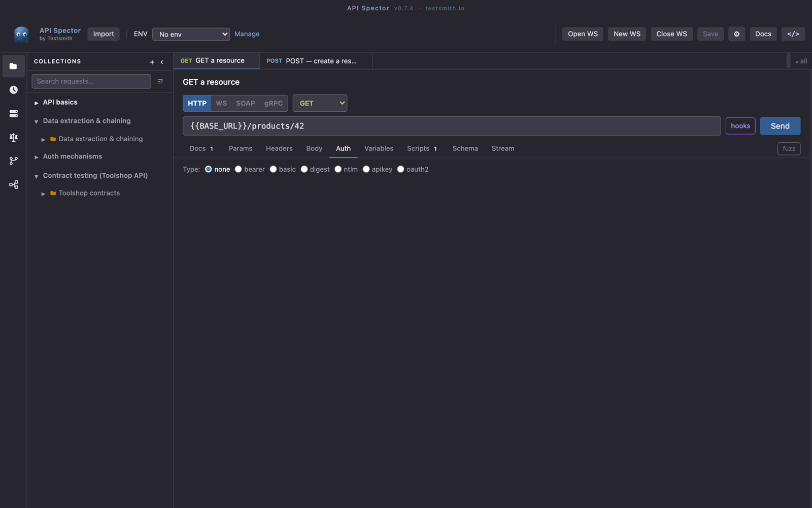
Task: Click the Toolshop contracts folder icon
Action: coord(53,193)
